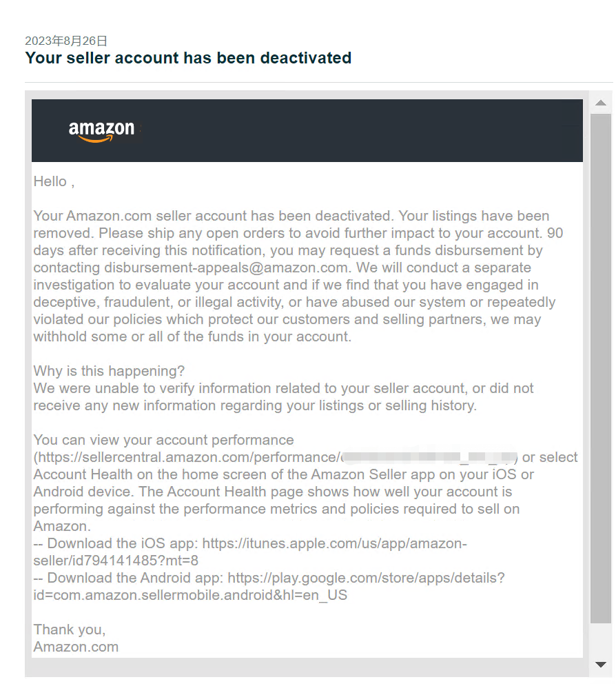Click the Amazon.com signature at the bottom
Image resolution: width=616 pixels, height=684 pixels.
76,647
